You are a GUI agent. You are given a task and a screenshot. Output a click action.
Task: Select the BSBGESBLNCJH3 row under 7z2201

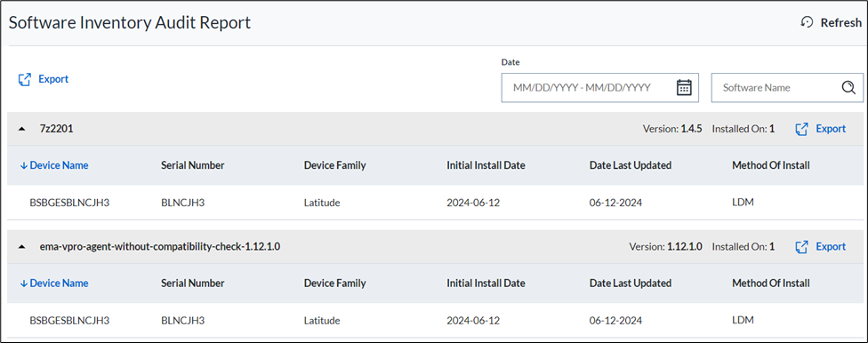[x=434, y=203]
